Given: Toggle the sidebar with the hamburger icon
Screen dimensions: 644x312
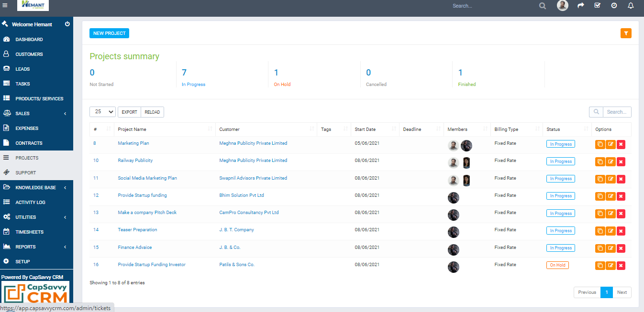Looking at the screenshot, I should coord(5,5).
